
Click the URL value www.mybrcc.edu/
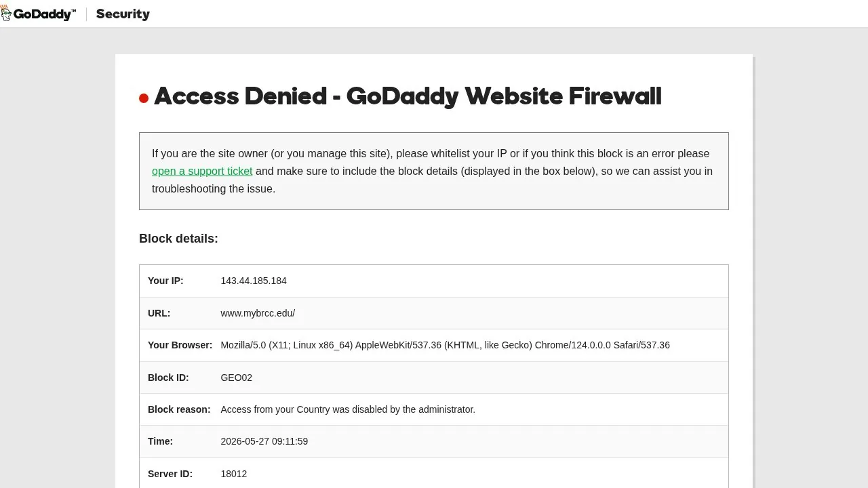pos(258,313)
